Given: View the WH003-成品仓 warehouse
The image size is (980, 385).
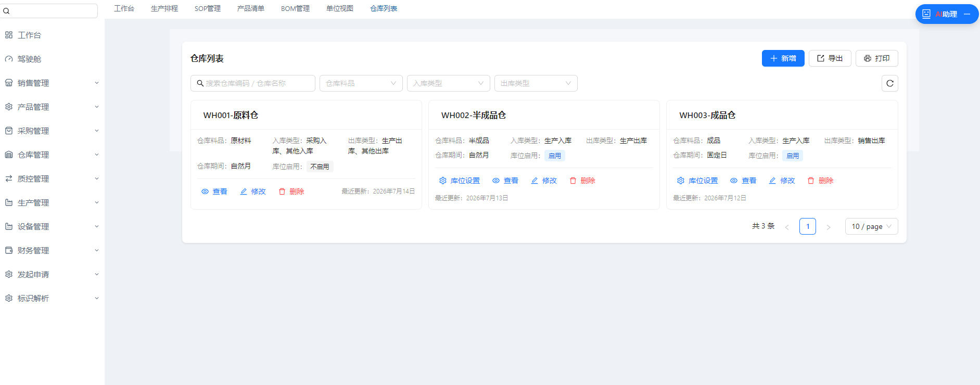Looking at the screenshot, I should [743, 181].
